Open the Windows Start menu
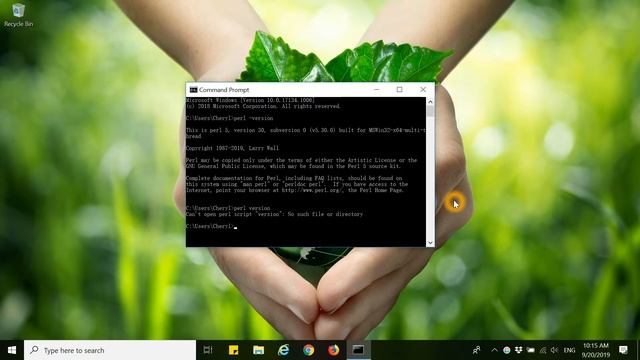Viewport: 640px width, 360px height. tap(12, 350)
